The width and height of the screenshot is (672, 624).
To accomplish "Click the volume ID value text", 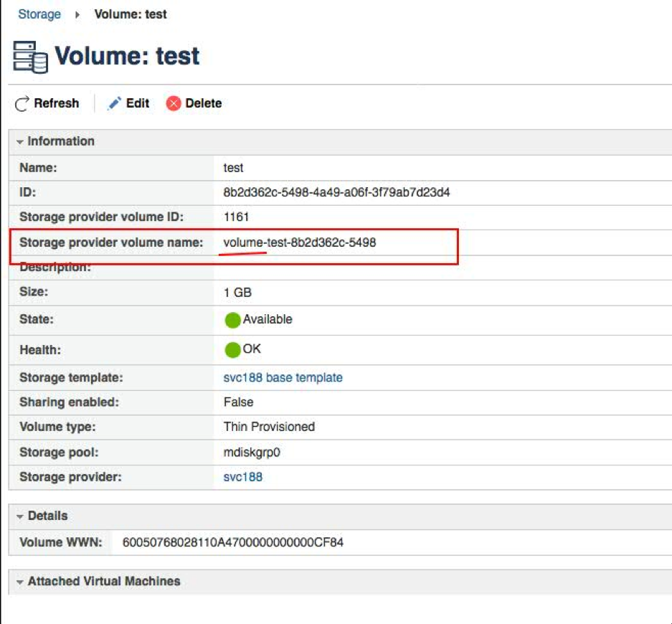I will [336, 192].
